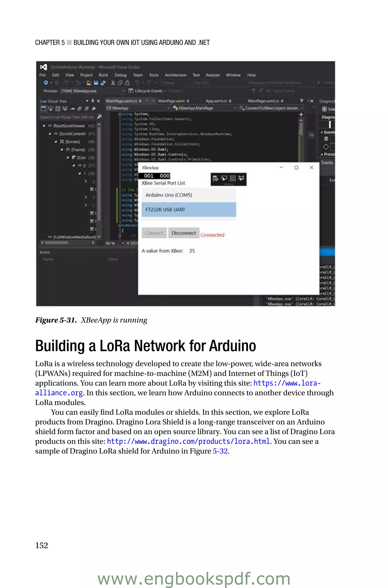Viewport: 388px width, 588px height.
Task: Open the editor tab overflow dropdown
Action: (x=302, y=101)
